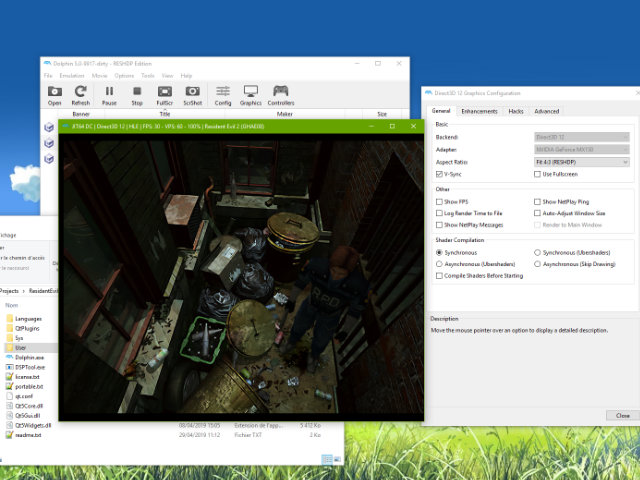The image size is (640, 480).
Task: Select Asynchronous (Skip Drawing) radio option
Action: 537,264
